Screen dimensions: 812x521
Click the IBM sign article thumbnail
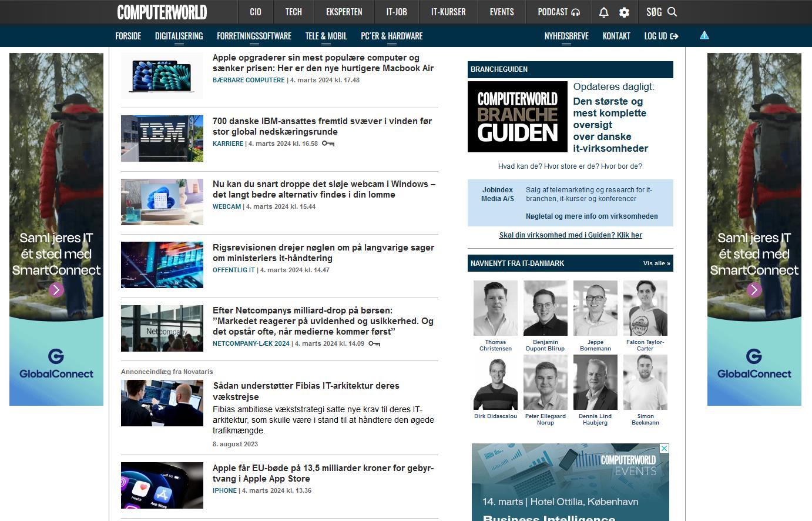pyautogui.click(x=162, y=139)
